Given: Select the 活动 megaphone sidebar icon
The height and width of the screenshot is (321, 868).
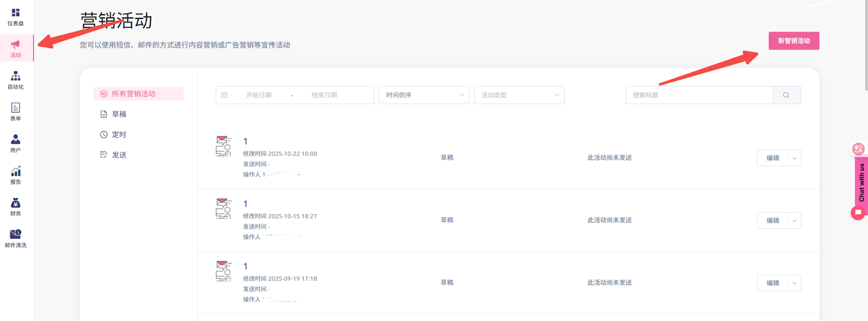Looking at the screenshot, I should [x=16, y=45].
